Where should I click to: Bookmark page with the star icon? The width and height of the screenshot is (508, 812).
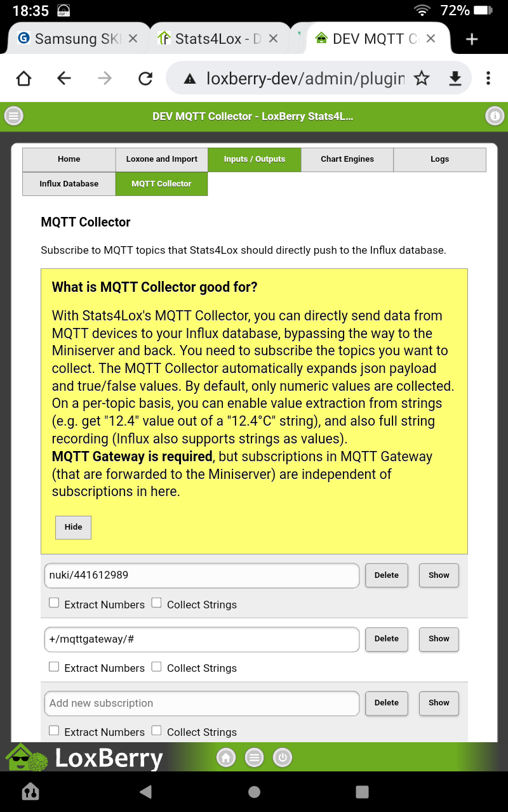pos(422,78)
